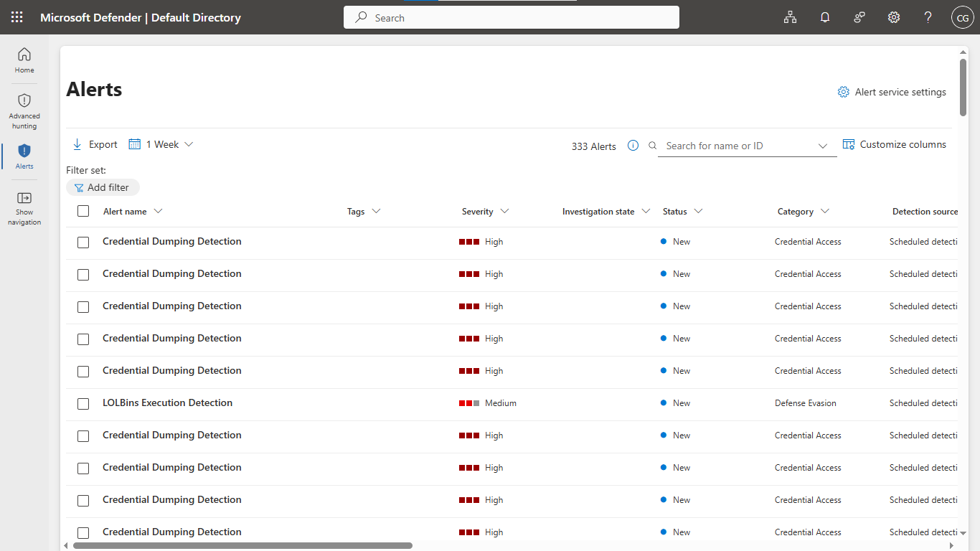This screenshot has width=980, height=551.
Task: Check the fifth Credential Dumping Detection row
Action: [83, 372]
